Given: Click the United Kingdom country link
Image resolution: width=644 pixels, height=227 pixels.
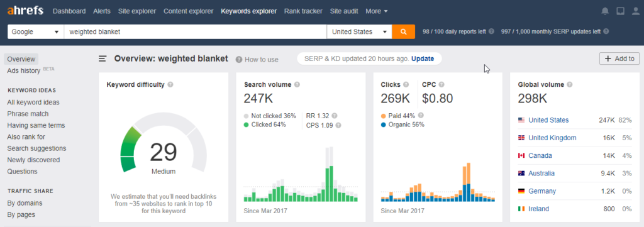Looking at the screenshot, I should coord(552,138).
